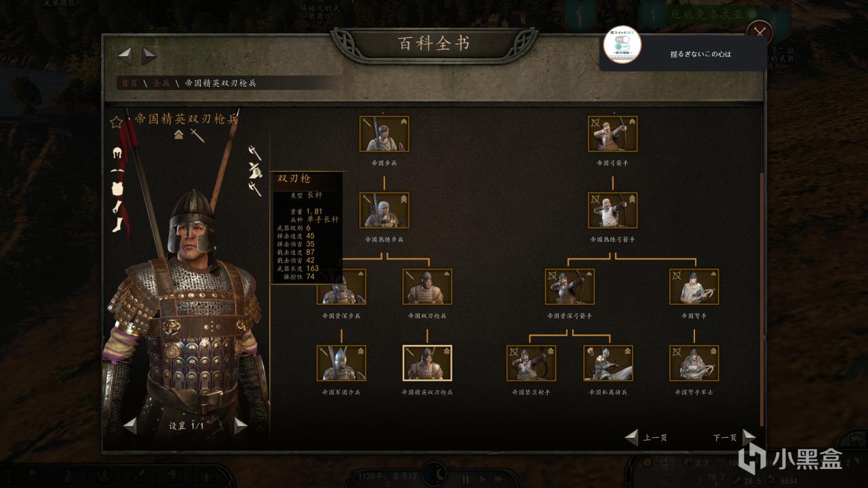This screenshot has height=488, width=868.
Task: Select 帝国弓箭手 troop portrait
Action: [x=612, y=134]
